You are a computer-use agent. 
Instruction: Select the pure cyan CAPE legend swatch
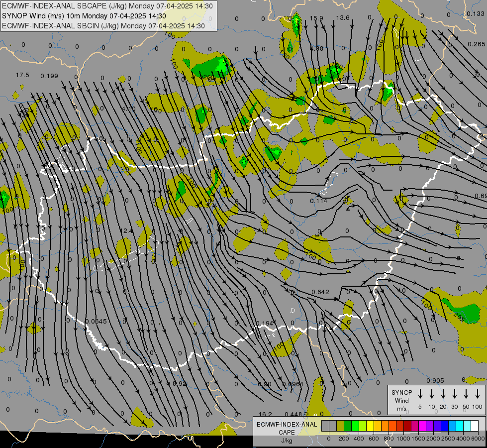(x=459, y=426)
